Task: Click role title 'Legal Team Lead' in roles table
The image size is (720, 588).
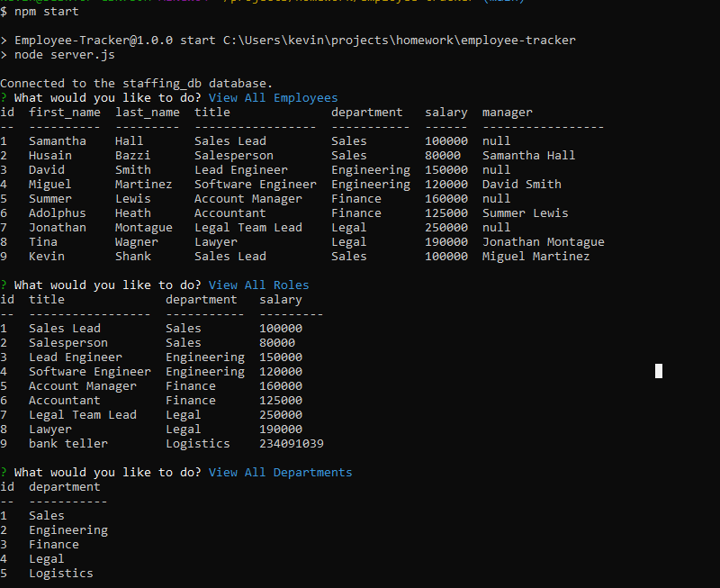Action: [83, 415]
